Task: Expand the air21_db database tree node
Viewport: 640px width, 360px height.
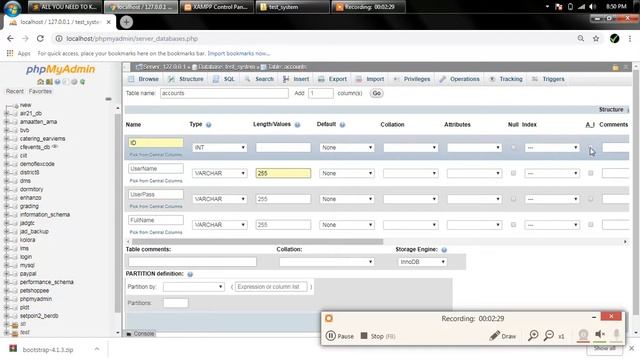Action: (7, 113)
